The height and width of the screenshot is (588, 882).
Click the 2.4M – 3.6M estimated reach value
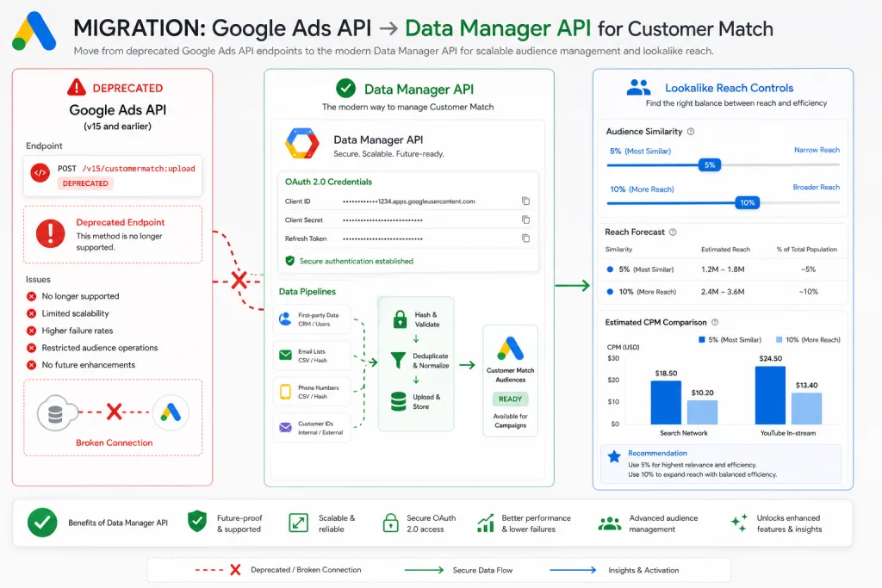[x=723, y=292]
